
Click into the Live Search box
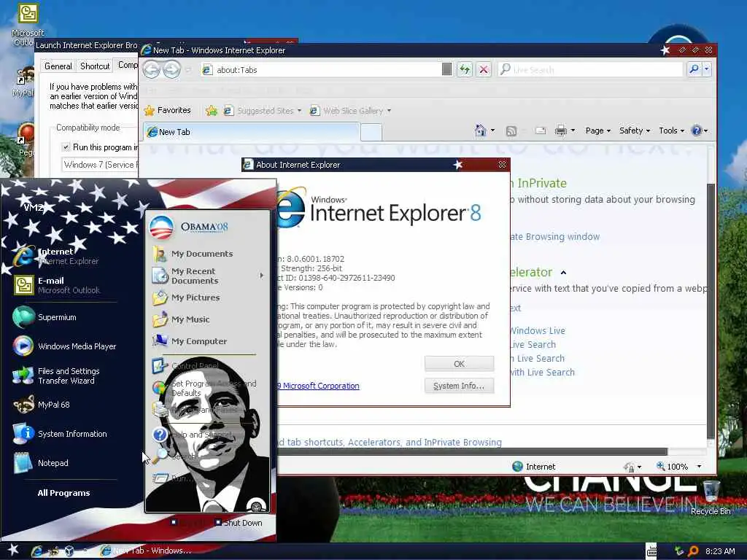[591, 69]
